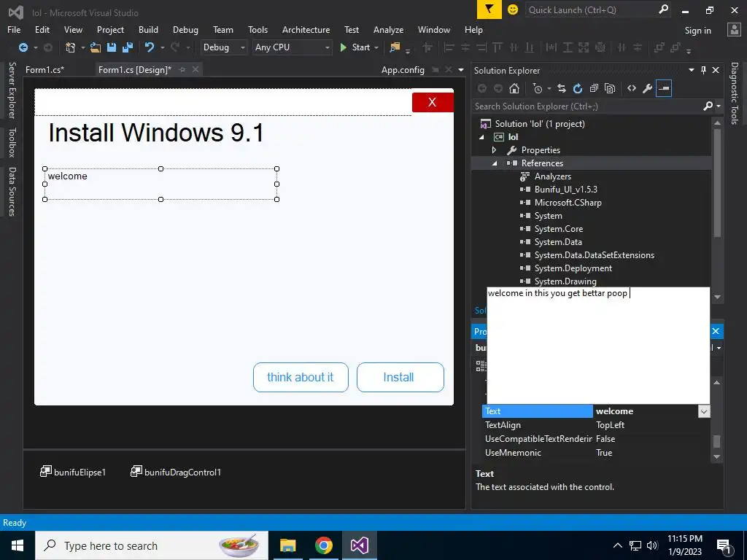Click the Collapse All icon in Solution Explorer
Viewport: 747px width, 560px height.
594,88
